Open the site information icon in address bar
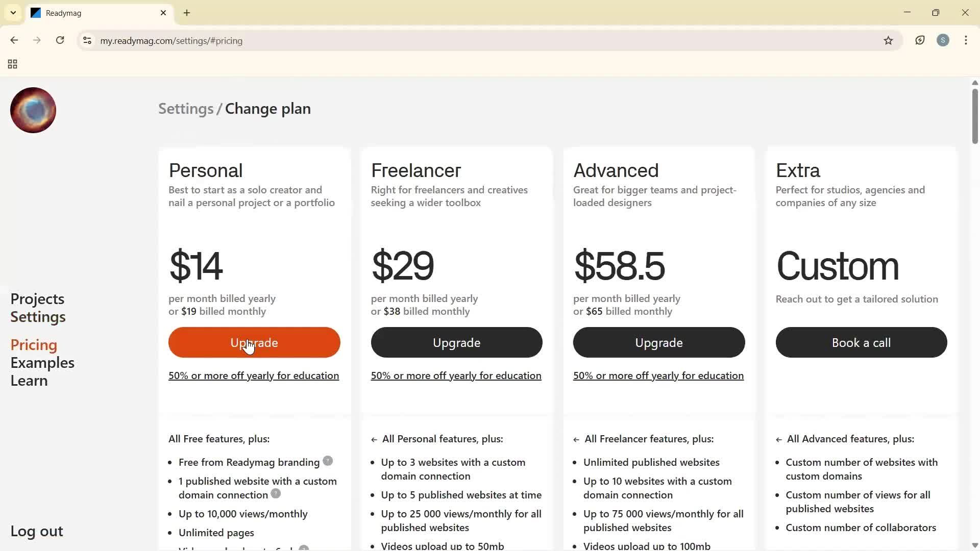 [x=87, y=41]
